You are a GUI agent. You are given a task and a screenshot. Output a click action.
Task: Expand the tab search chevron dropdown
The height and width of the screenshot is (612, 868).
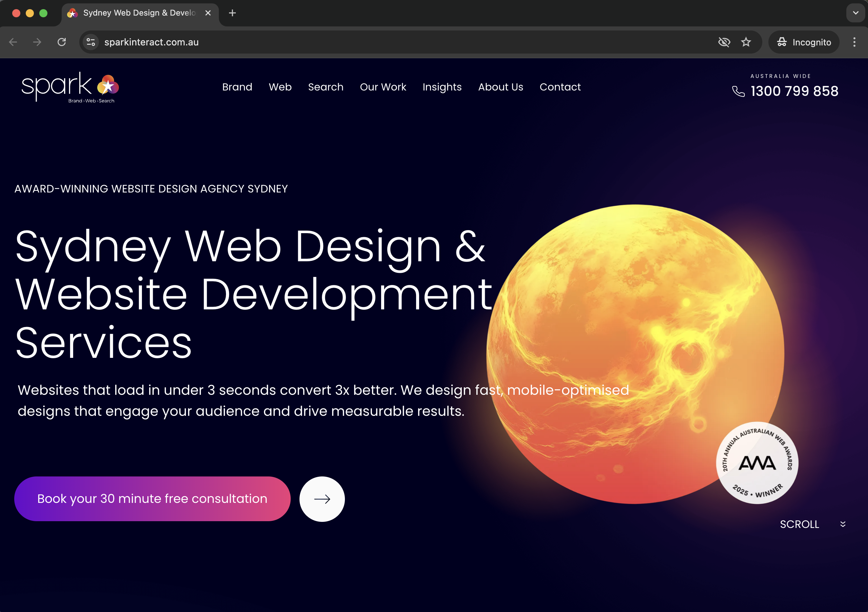click(x=855, y=13)
